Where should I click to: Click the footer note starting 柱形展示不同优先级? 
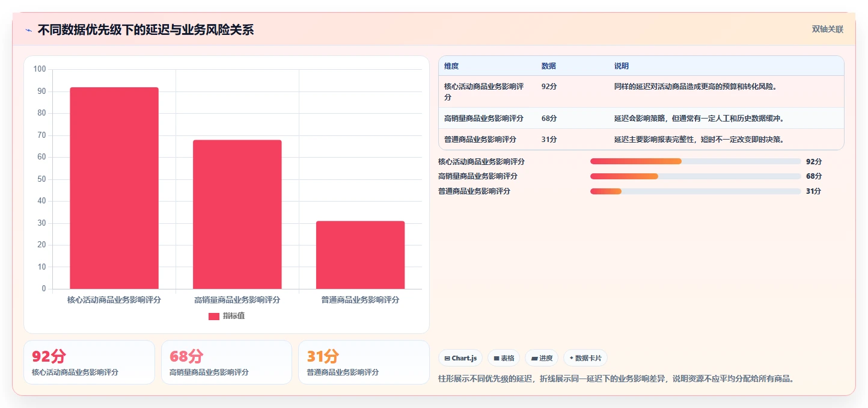[617, 379]
